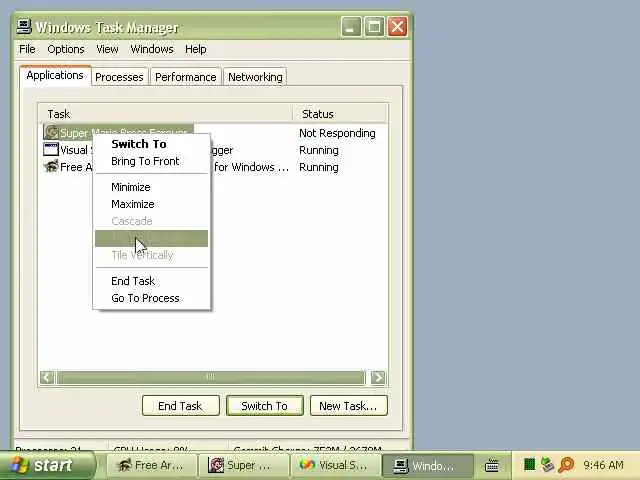640x480 pixels.
Task: Choose Switch To in context menu
Action: (x=151, y=144)
